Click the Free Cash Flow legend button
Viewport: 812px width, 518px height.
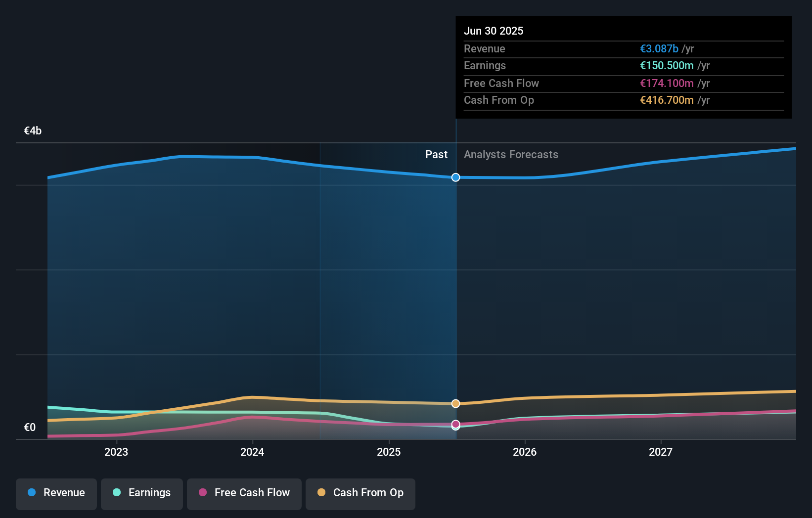tap(244, 494)
